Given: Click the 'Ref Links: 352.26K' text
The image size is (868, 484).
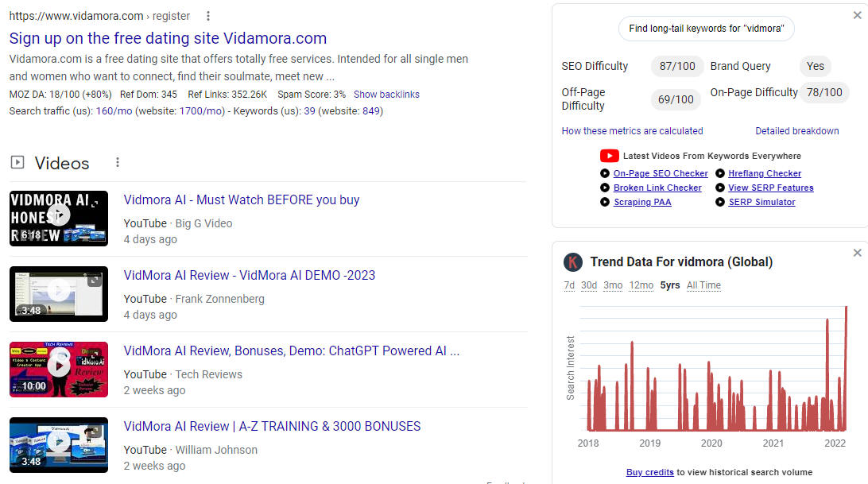Looking at the screenshot, I should [227, 94].
